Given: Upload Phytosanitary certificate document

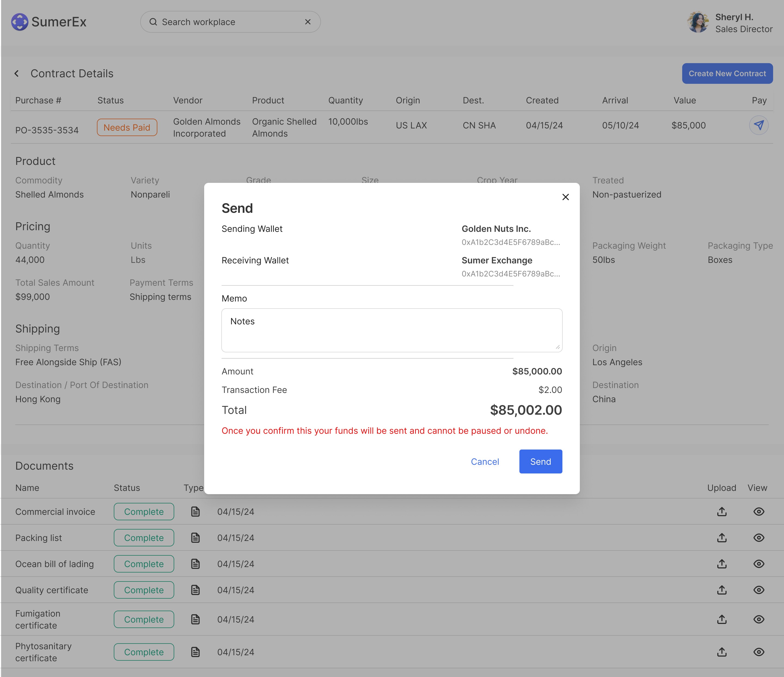Looking at the screenshot, I should coord(722,652).
